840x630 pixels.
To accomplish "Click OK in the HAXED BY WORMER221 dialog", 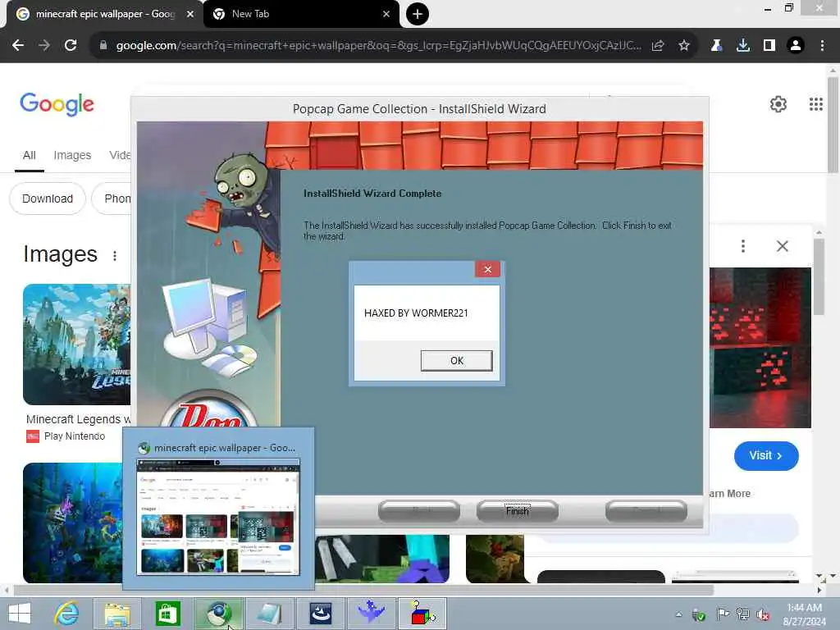I will pyautogui.click(x=456, y=361).
